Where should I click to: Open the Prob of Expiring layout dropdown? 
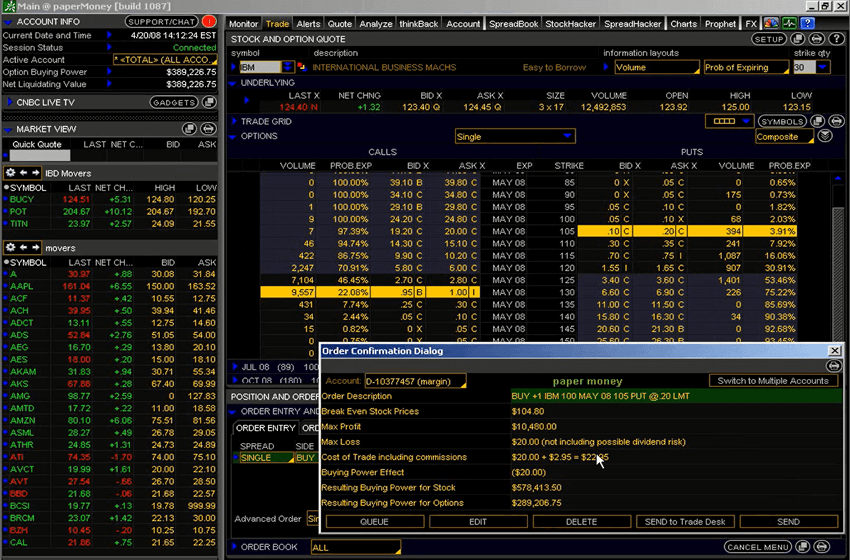pos(746,67)
